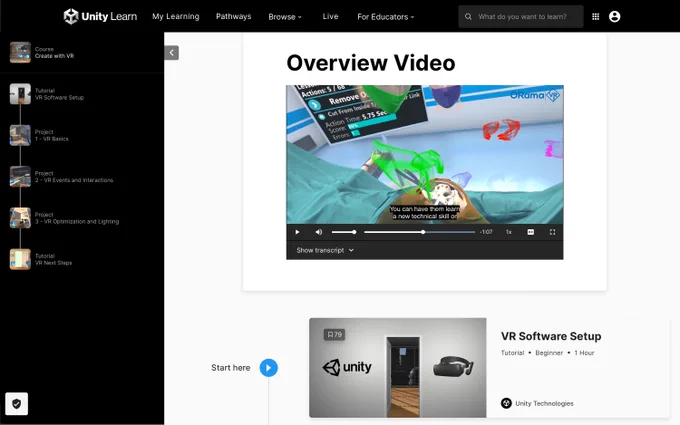Click the Overview Video heading
The width and height of the screenshot is (680, 425).
371,63
